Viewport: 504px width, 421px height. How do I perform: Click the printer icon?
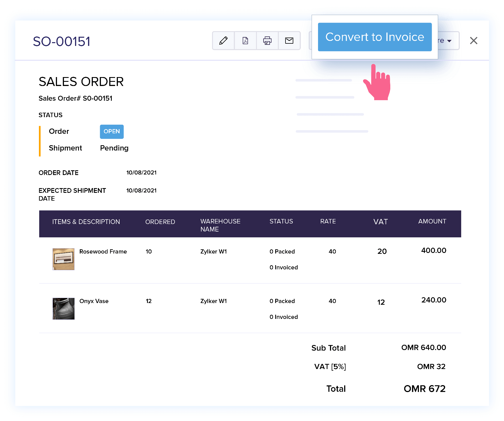[267, 41]
